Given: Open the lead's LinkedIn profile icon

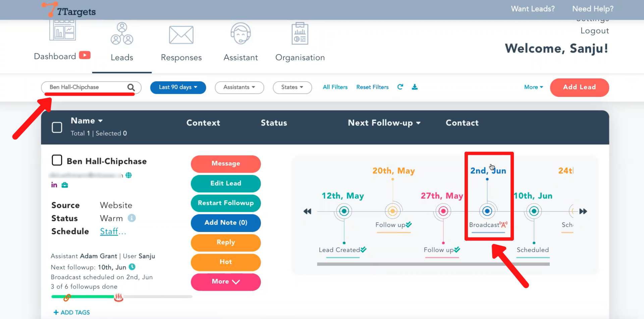Looking at the screenshot, I should [x=54, y=185].
